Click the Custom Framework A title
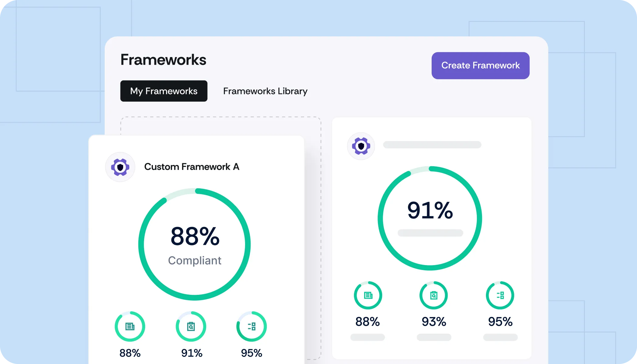Image resolution: width=637 pixels, height=364 pixels. pyautogui.click(x=192, y=167)
